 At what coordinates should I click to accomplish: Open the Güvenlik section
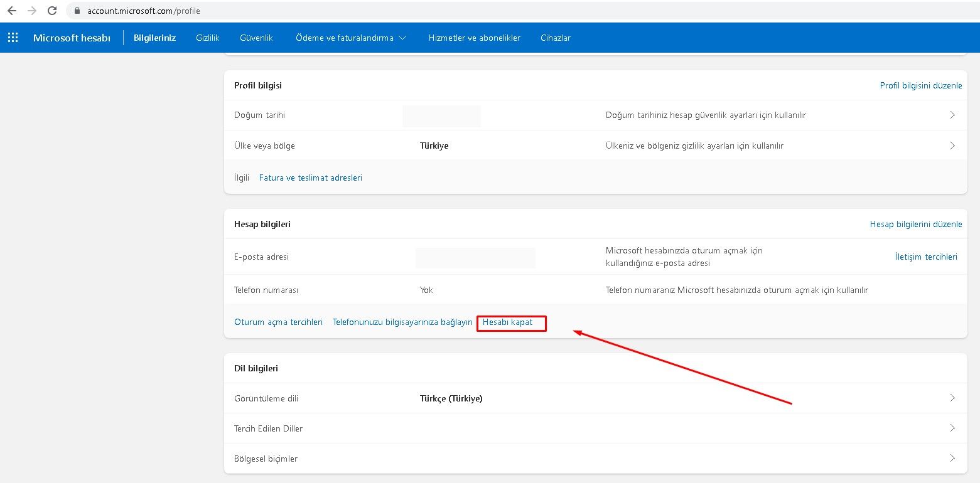256,38
